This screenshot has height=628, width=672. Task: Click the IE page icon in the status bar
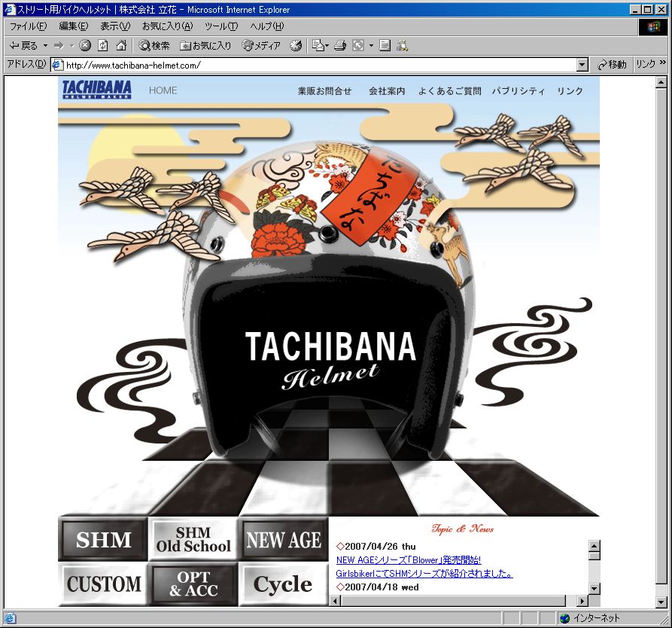(x=10, y=618)
